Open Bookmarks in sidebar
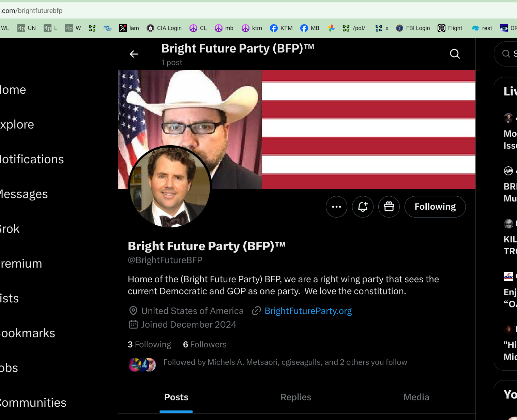The image size is (517, 420). tap(27, 333)
